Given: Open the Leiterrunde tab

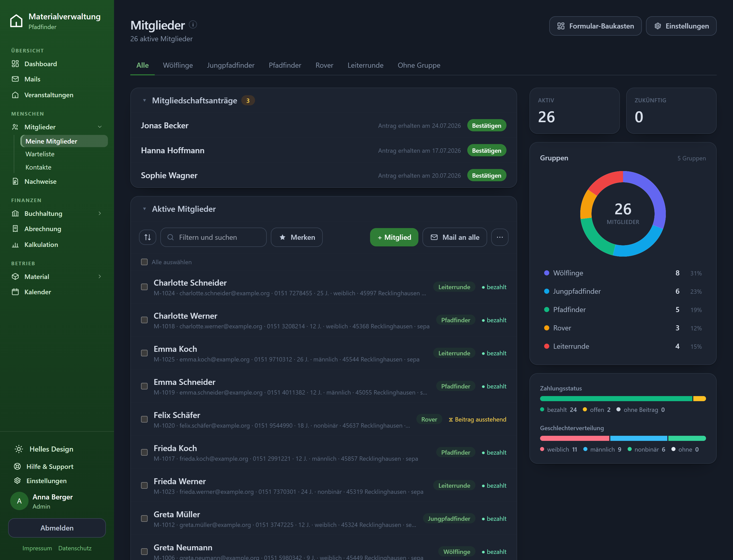Looking at the screenshot, I should coord(365,65).
